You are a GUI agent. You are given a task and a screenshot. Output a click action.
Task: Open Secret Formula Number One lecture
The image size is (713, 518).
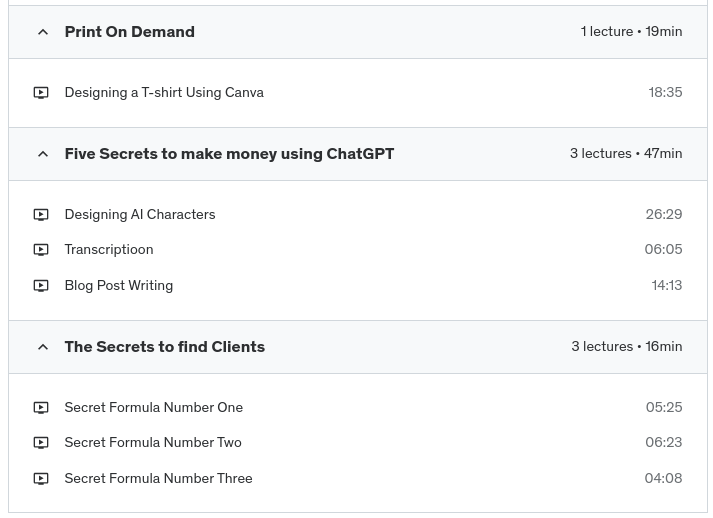pos(154,408)
